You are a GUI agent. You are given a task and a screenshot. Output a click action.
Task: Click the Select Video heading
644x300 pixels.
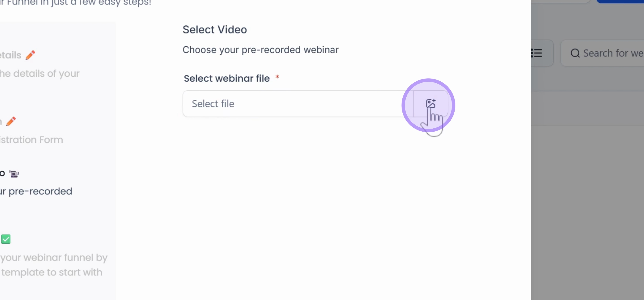[215, 29]
